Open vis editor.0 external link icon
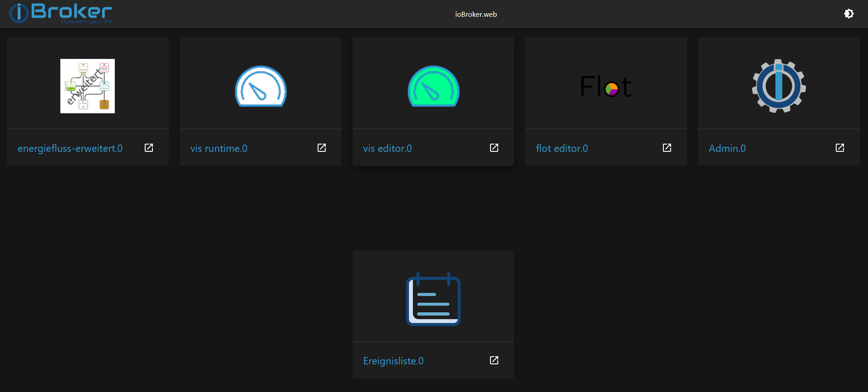 pyautogui.click(x=494, y=148)
